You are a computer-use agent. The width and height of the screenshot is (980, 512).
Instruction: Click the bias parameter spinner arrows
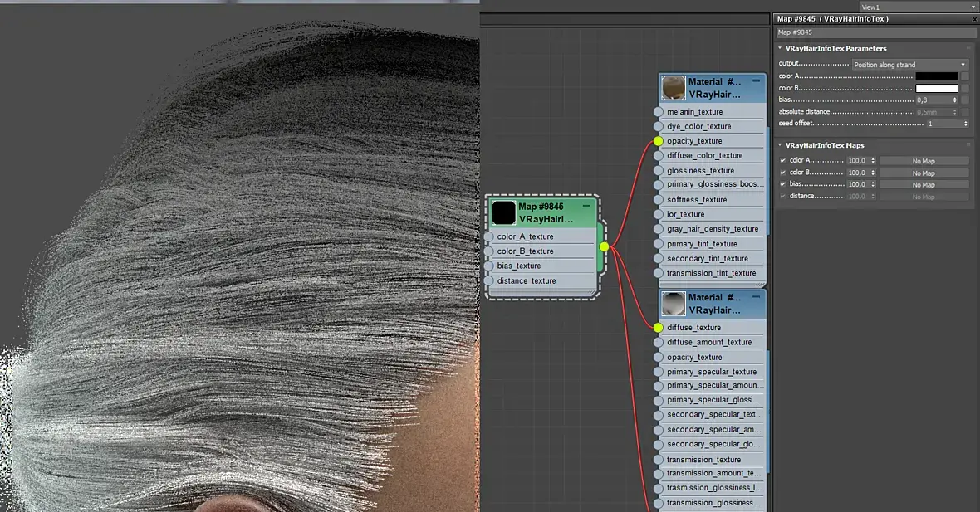click(954, 100)
